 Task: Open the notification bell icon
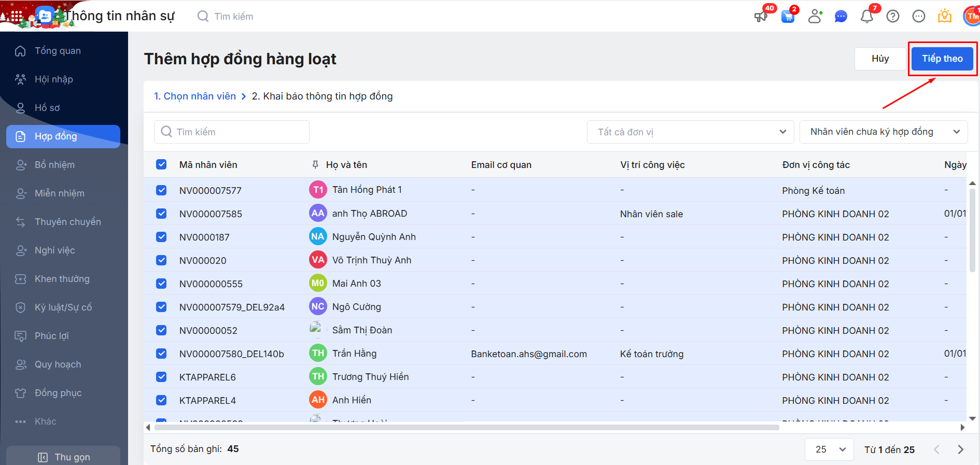[866, 17]
